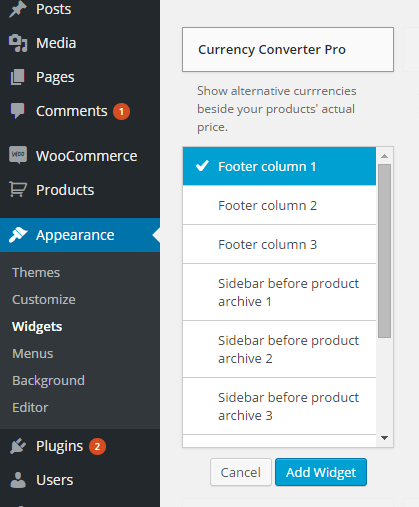The image size is (419, 507).
Task: Click the Appearance paintbrush icon
Action: (x=18, y=235)
